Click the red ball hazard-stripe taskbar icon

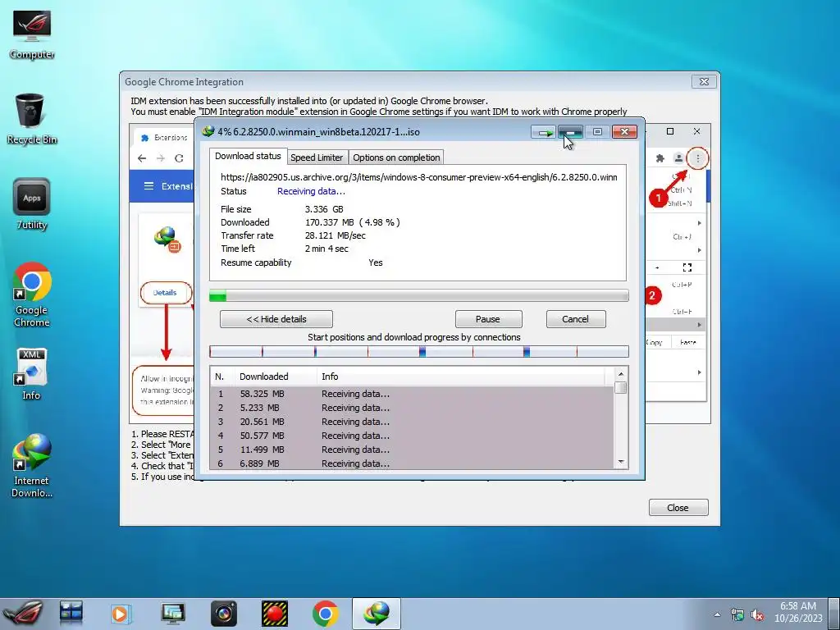pos(275,614)
